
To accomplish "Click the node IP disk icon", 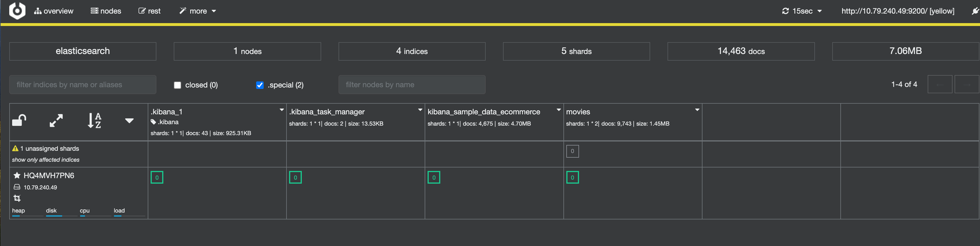I will pos(17,187).
